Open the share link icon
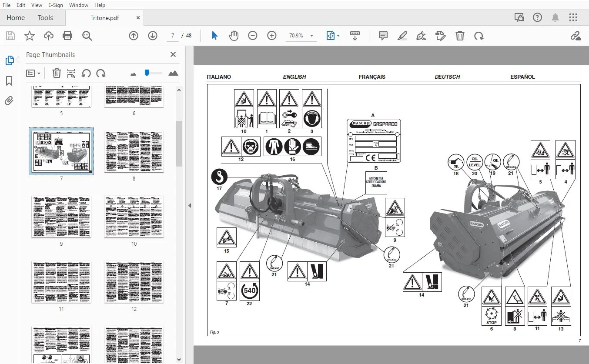Screen dimensions: 589x364 [x=576, y=36]
